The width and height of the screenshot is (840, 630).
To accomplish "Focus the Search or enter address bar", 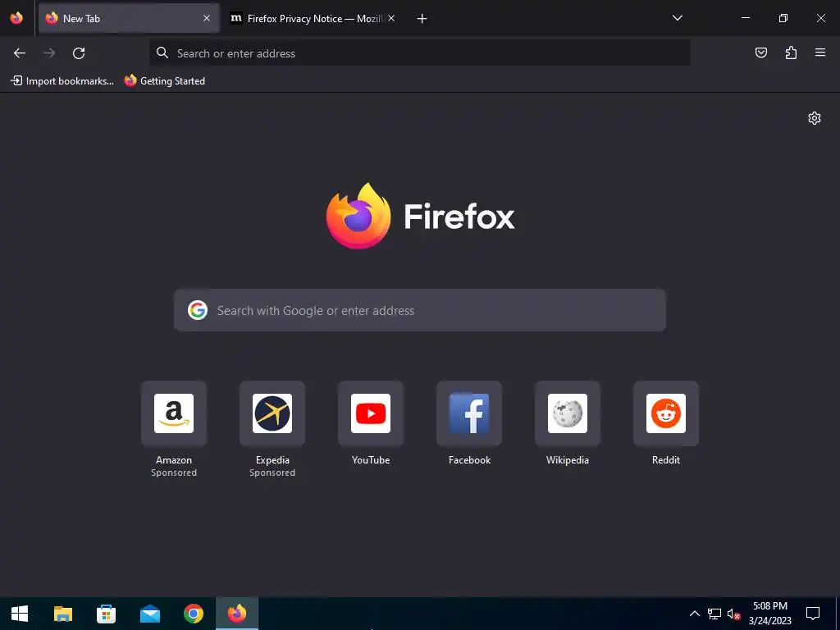I will click(419, 52).
